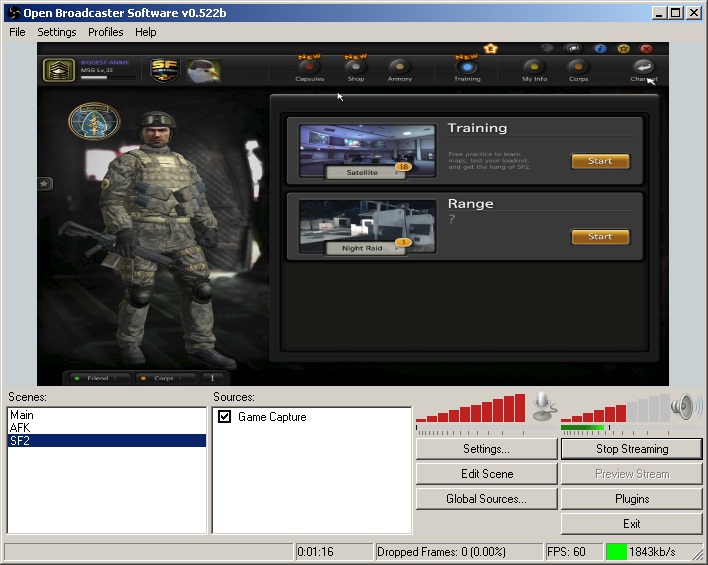
Task: Click the SF2 shield logo
Action: pos(164,70)
